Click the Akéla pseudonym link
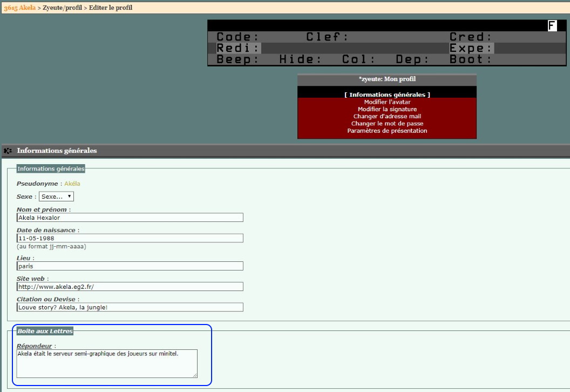 pos(72,184)
